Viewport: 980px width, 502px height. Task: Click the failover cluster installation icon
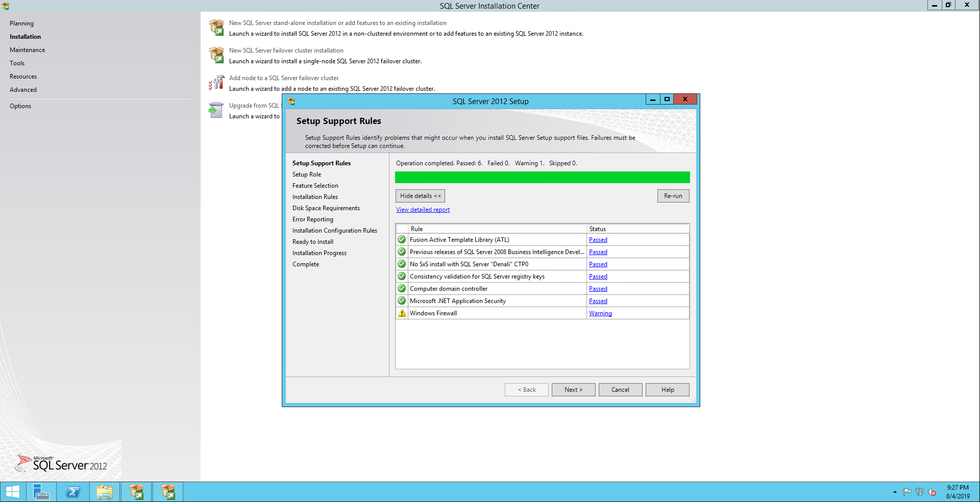click(x=216, y=55)
